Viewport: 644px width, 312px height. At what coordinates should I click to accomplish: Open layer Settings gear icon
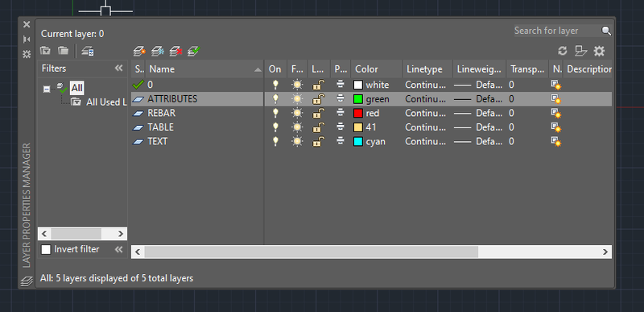[x=599, y=51]
